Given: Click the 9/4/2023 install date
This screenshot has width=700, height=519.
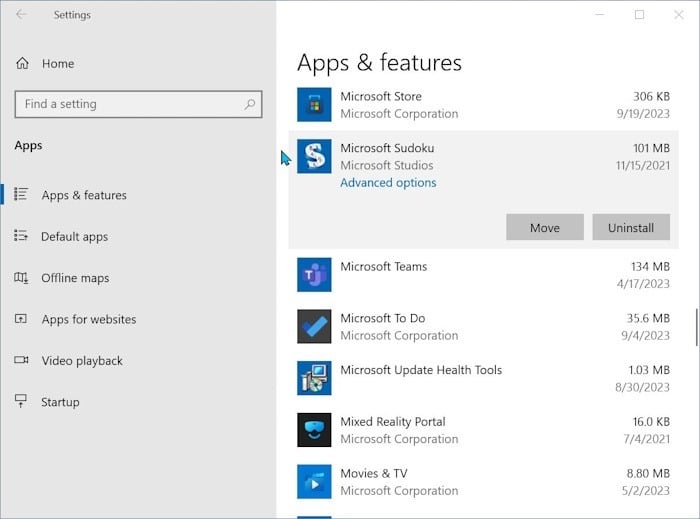Looking at the screenshot, I should pos(645,335).
